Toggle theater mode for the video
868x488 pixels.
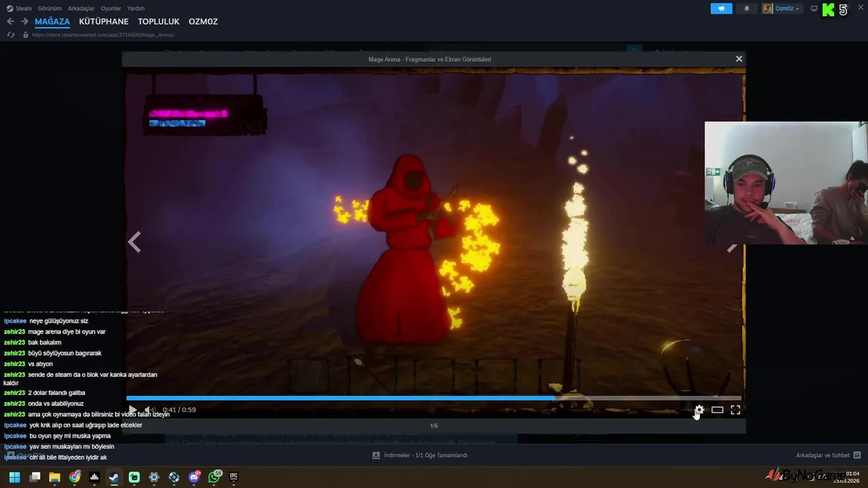coord(717,410)
